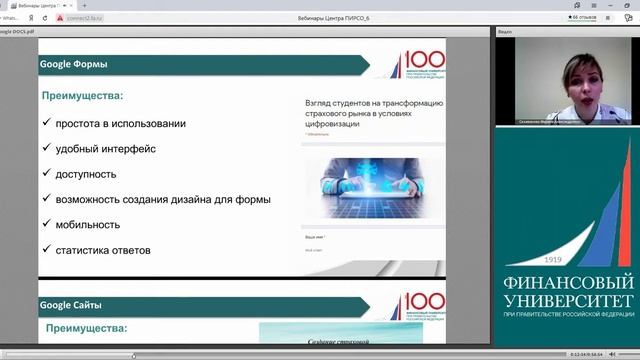Click the удобный интерфейс bullet

tap(105, 149)
